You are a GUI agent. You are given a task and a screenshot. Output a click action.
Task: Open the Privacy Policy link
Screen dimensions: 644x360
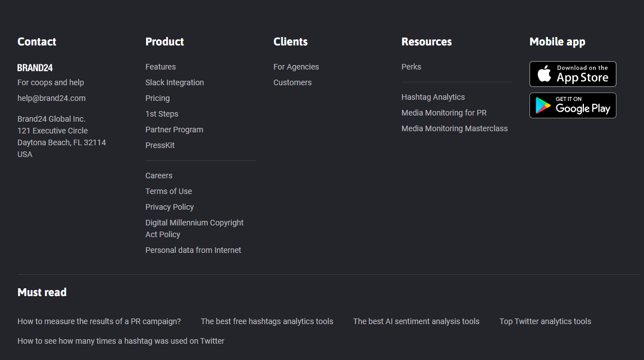coord(170,207)
